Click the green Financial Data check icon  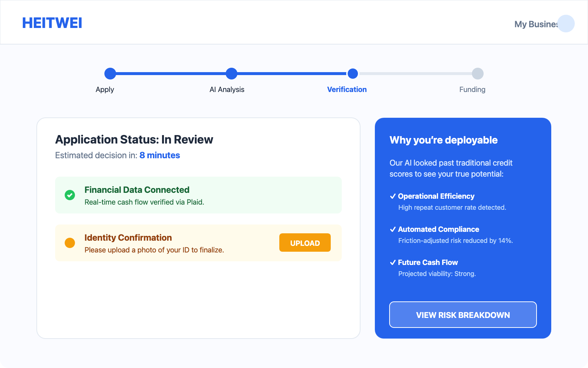[x=70, y=195]
